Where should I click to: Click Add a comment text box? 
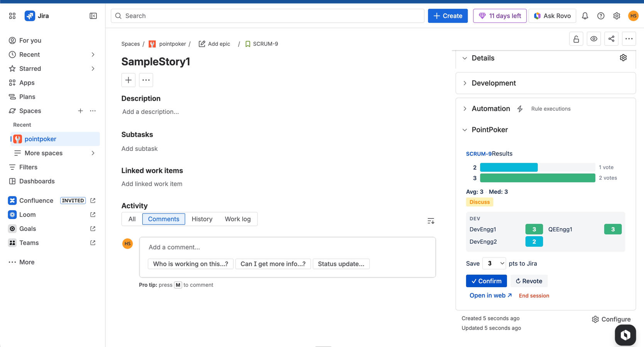(287, 247)
